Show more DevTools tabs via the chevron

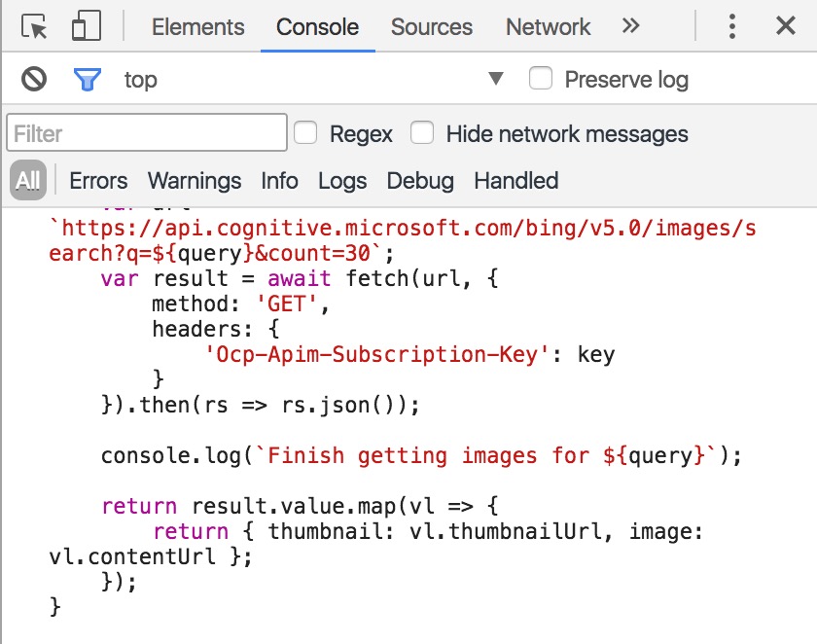631,26
